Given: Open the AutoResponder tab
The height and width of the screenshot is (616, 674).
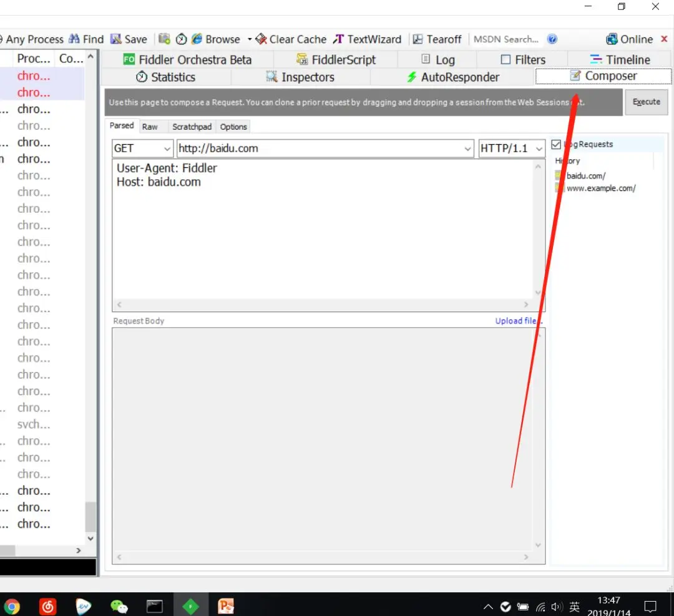Looking at the screenshot, I should click(452, 77).
